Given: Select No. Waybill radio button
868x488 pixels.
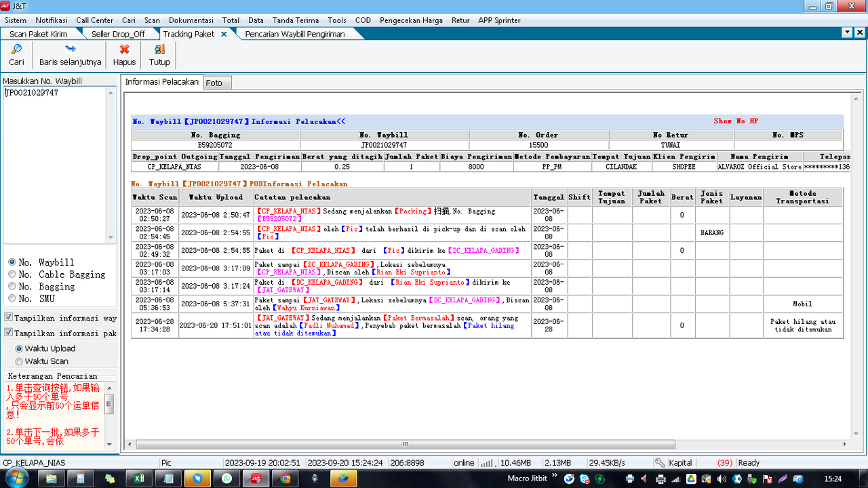Looking at the screenshot, I should click(12, 262).
